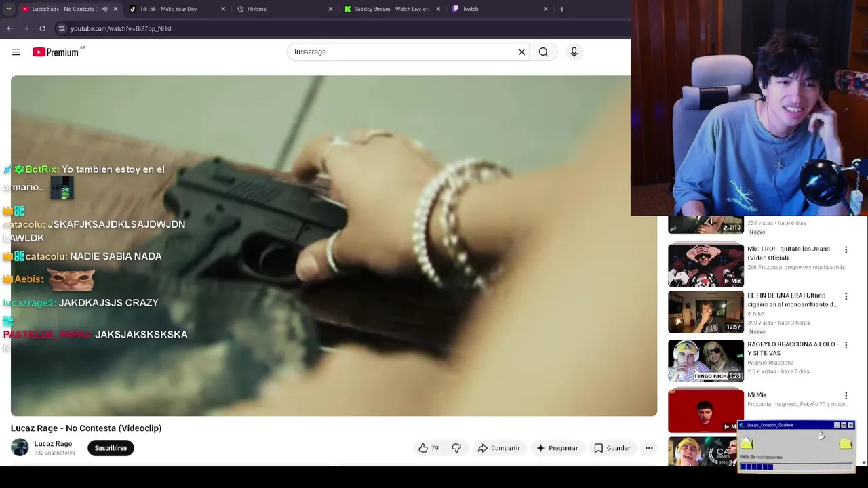The width and height of the screenshot is (868, 488).
Task: Open the RAGEYLO REACCIONA A LOLO title
Action: coord(793,348)
